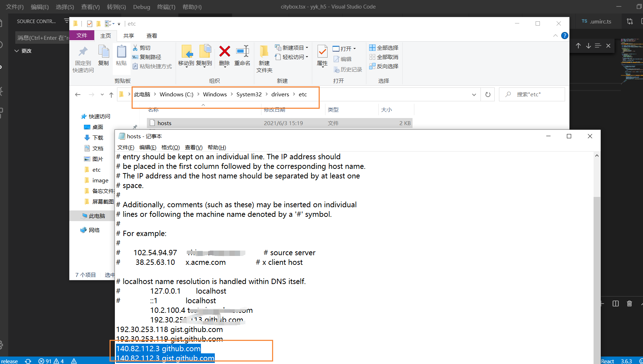Click drivers in the address breadcrumb
The width and height of the screenshot is (643, 364).
coord(280,95)
